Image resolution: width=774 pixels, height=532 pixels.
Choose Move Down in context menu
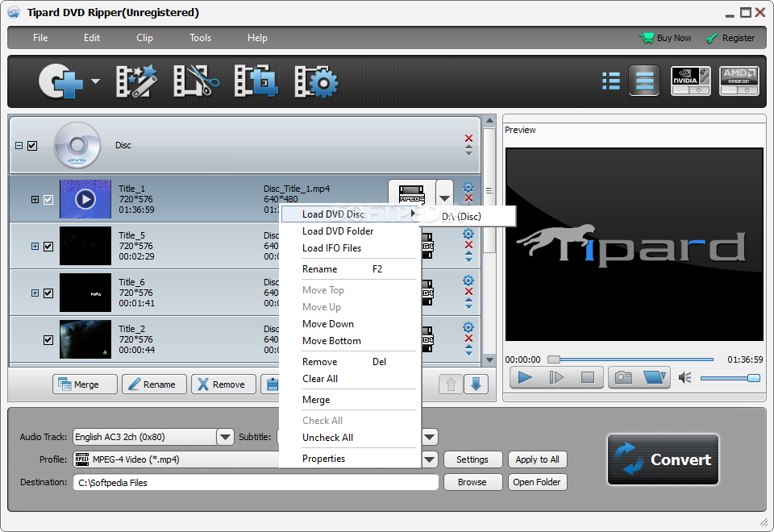point(350,324)
